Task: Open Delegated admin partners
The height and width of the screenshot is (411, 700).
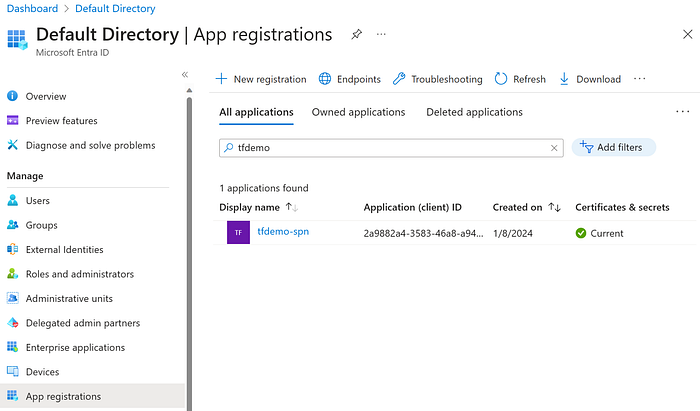Action: [x=83, y=323]
